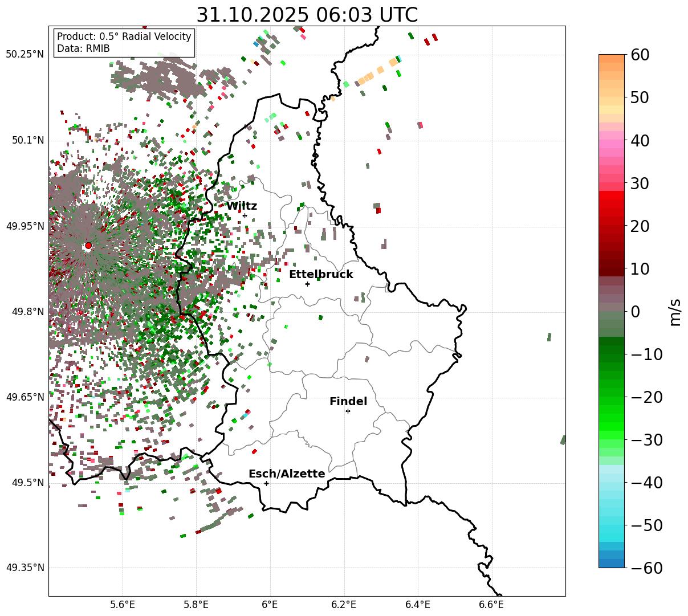Image resolution: width=688 pixels, height=616 pixels.
Task: Pick the bright red colorbar band near 25
Action: click(x=612, y=203)
